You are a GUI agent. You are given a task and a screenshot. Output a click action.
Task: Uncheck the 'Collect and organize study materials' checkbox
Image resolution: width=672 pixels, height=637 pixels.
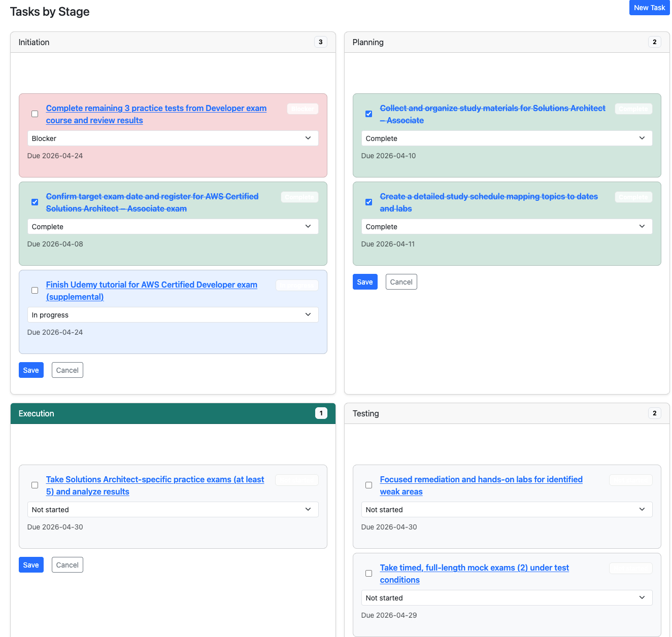[x=368, y=114]
